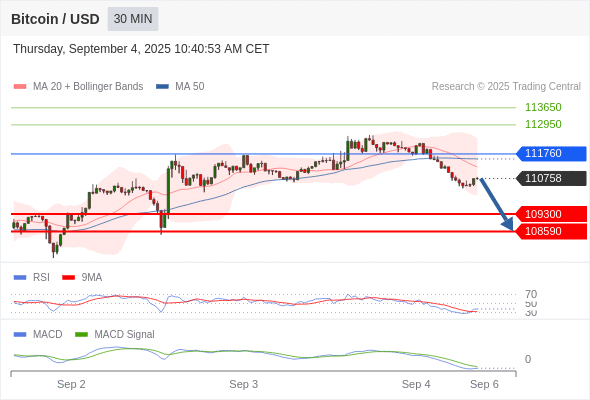Select the RSI legend marker
Screen dimensions: 590x400
[x=20, y=278]
